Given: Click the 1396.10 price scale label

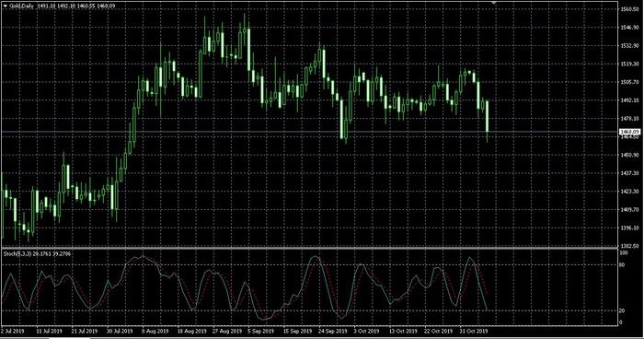Looking at the screenshot, I should pos(630,228).
